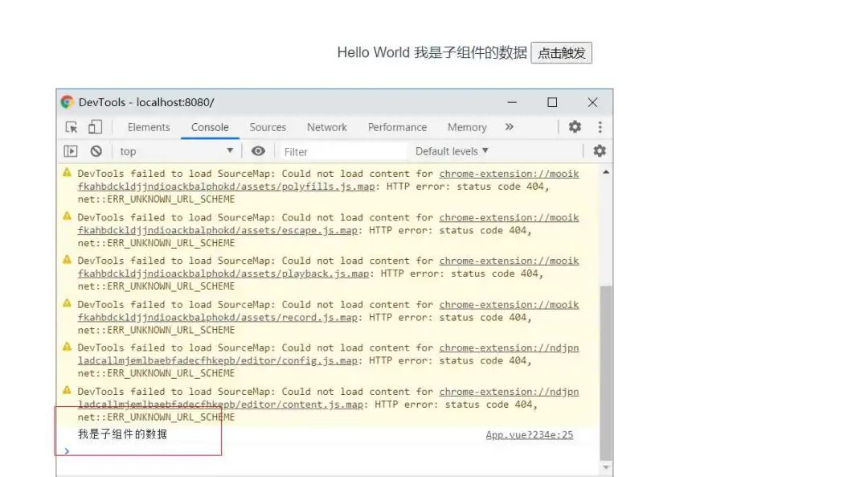Clear the console with the ban icon
Viewport: 868px width, 477px height.
pyautogui.click(x=96, y=150)
